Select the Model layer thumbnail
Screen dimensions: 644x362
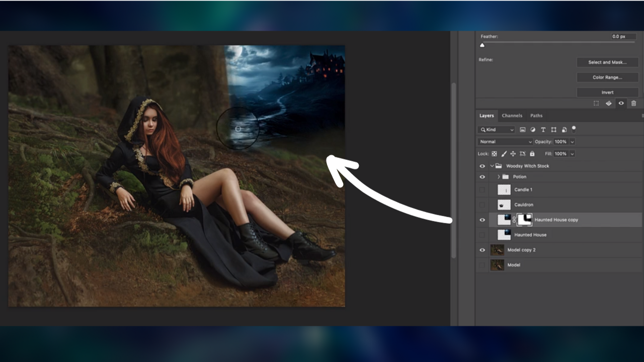[498, 265]
